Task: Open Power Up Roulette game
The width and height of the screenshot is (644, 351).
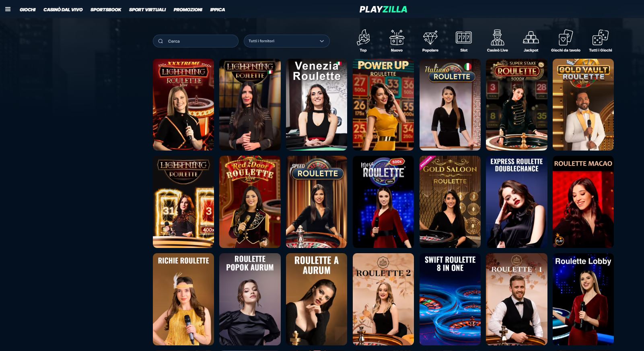Action: tap(383, 105)
